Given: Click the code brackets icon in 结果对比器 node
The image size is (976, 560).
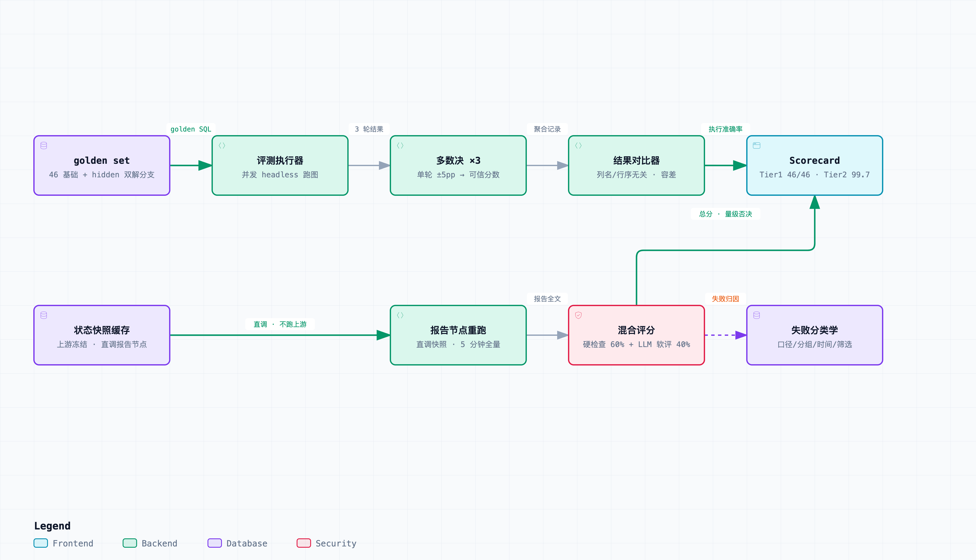Looking at the screenshot, I should tap(578, 146).
